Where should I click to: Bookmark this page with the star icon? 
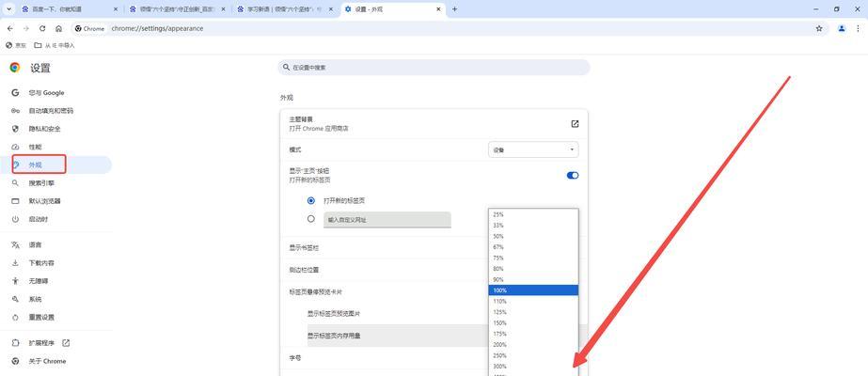(x=819, y=28)
